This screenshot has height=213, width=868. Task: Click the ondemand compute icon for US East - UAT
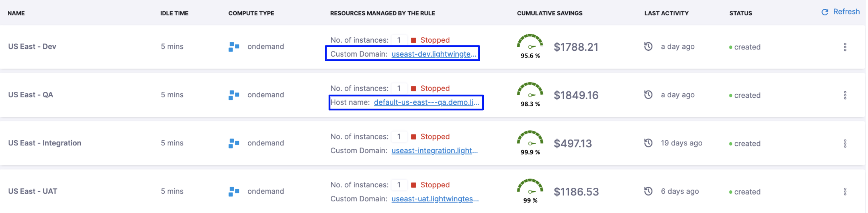coord(234,192)
